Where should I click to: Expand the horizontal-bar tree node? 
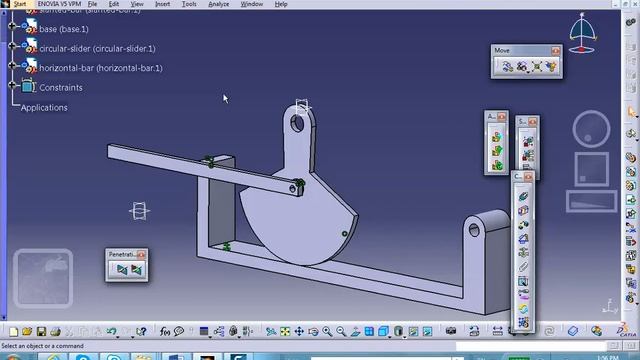pos(12,65)
